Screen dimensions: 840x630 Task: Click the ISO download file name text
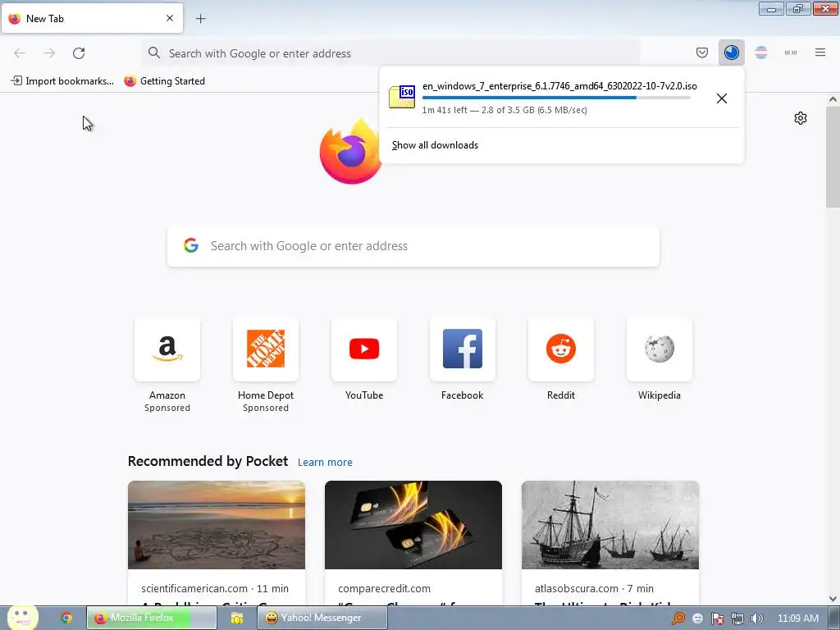point(559,85)
